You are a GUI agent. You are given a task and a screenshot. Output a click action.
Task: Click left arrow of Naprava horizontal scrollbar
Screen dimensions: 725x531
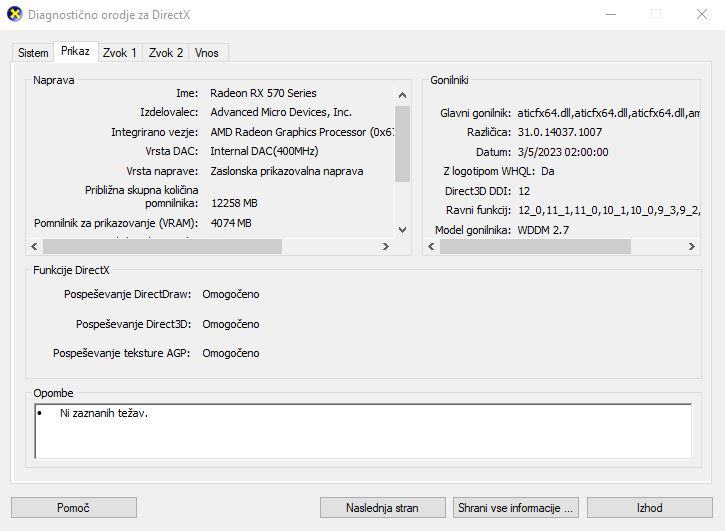pyautogui.click(x=34, y=247)
